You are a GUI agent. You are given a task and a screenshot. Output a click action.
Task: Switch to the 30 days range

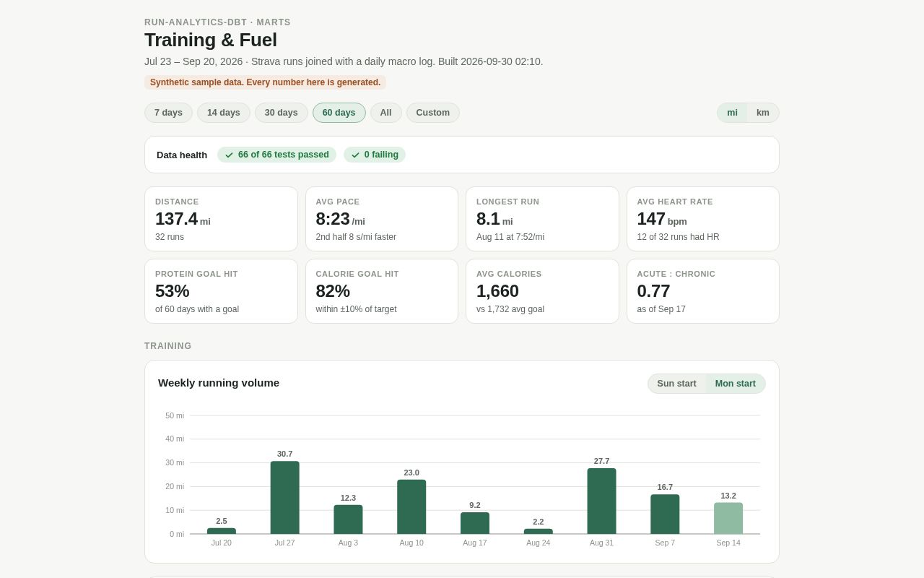[x=282, y=113]
